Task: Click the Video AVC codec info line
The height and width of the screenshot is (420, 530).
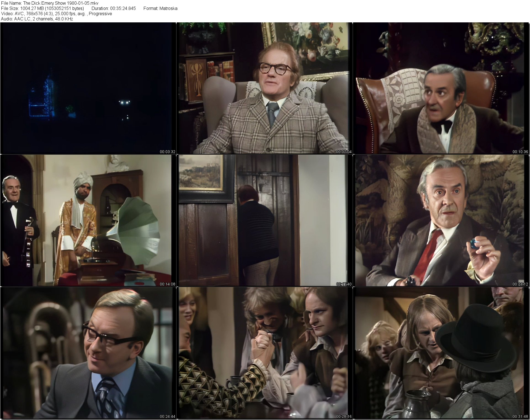Action: point(56,14)
